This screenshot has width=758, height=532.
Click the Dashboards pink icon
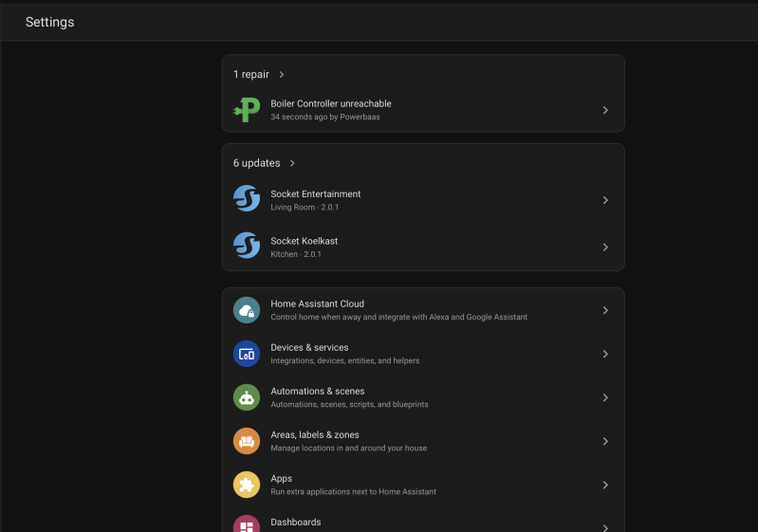click(247, 524)
